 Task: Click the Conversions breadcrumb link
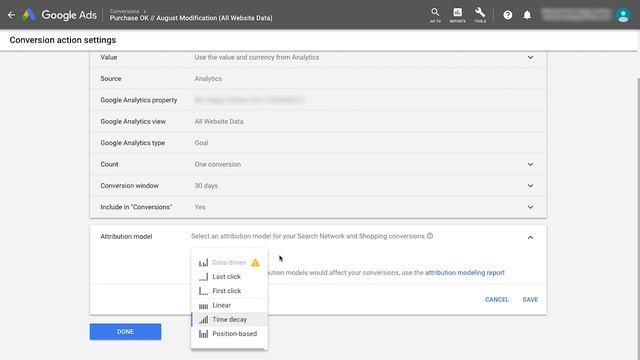coord(124,11)
